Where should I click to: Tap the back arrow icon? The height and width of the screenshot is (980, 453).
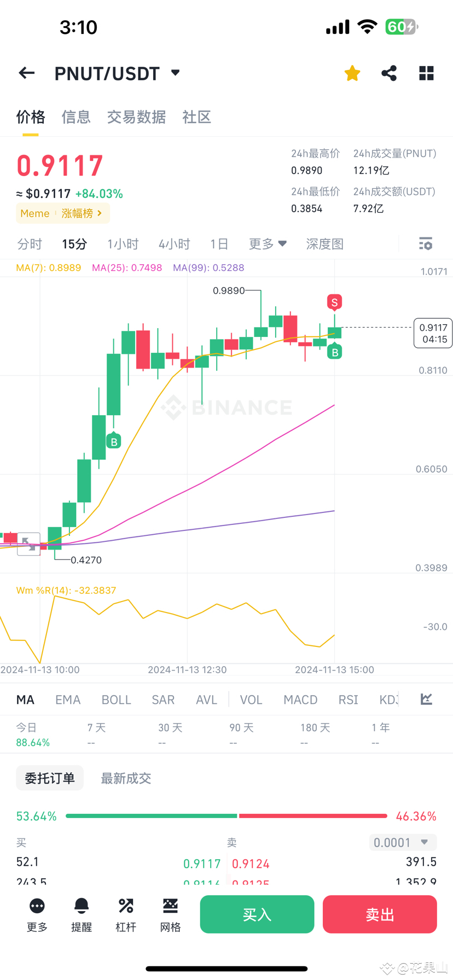pyautogui.click(x=26, y=73)
